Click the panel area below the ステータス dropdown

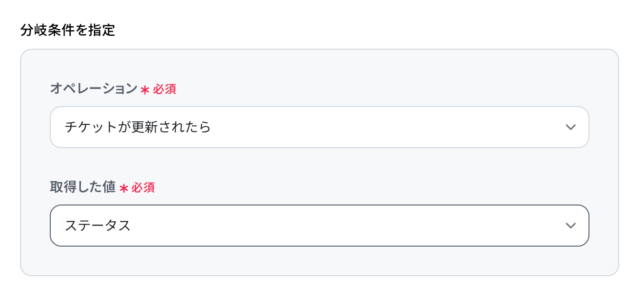[319, 261]
